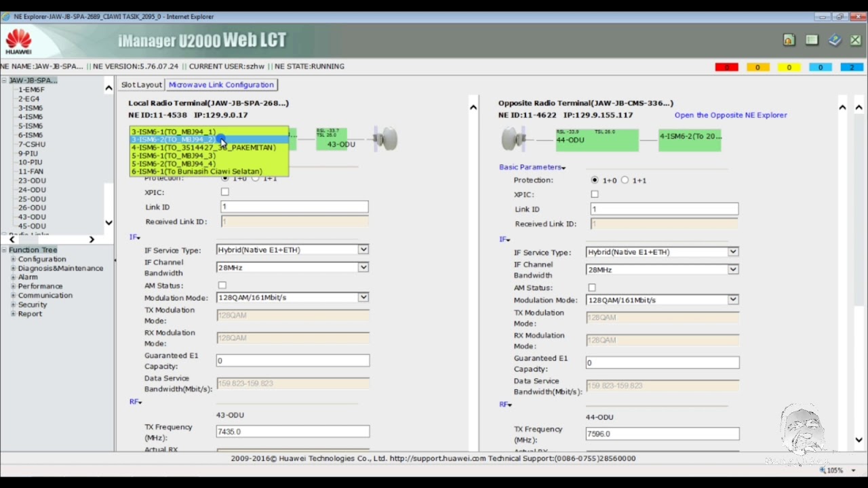This screenshot has height=488, width=868.
Task: Select 11-FAN in NE tree
Action: pos(31,171)
